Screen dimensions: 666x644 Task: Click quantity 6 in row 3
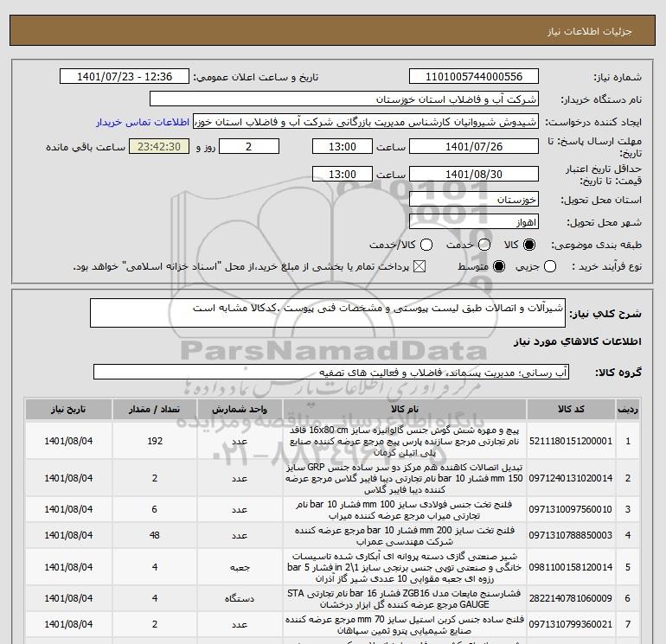click(x=155, y=509)
